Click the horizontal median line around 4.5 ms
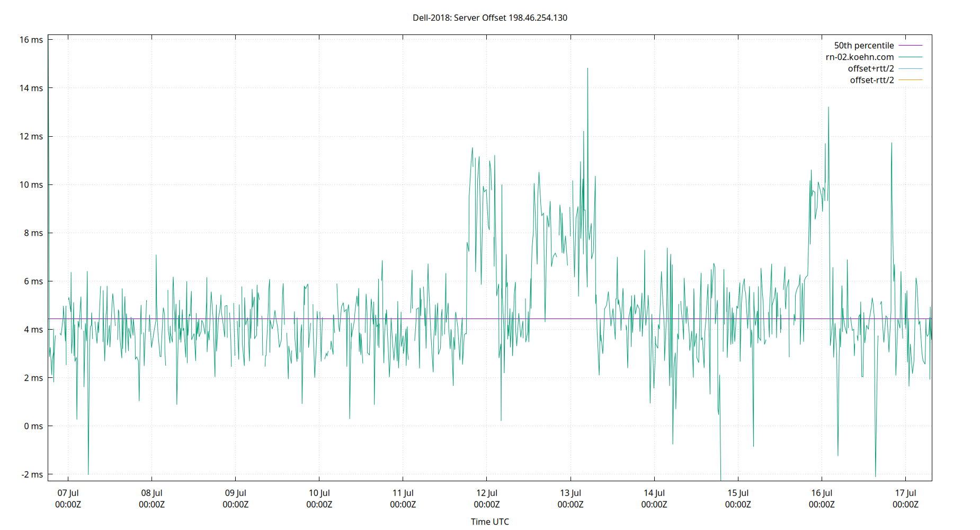Viewport: 980px width, 530px height. (318, 319)
